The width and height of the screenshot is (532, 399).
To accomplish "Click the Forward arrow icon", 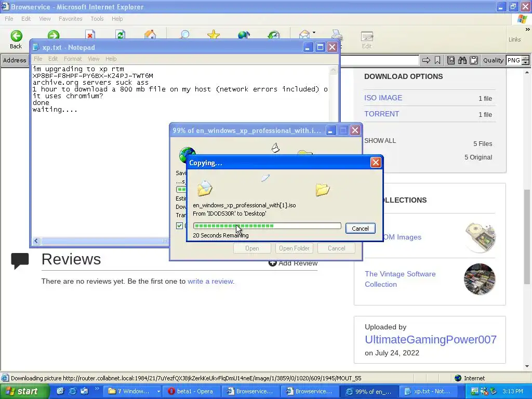I will 54,35.
